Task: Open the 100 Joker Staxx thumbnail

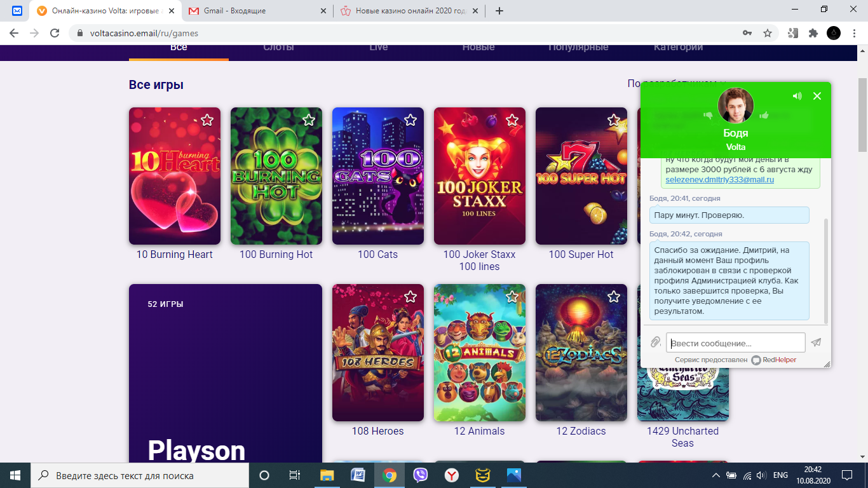Action: point(480,176)
